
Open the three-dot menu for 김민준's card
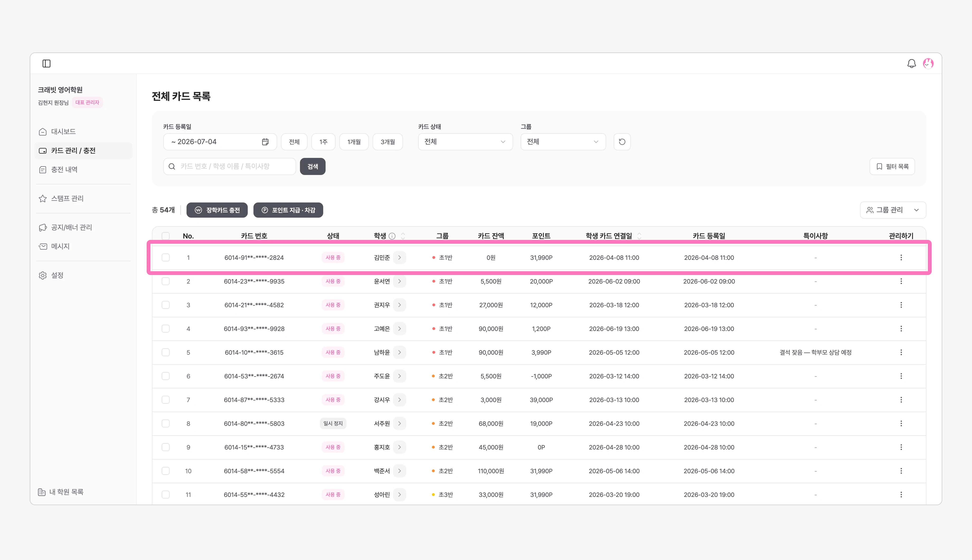[x=901, y=258]
